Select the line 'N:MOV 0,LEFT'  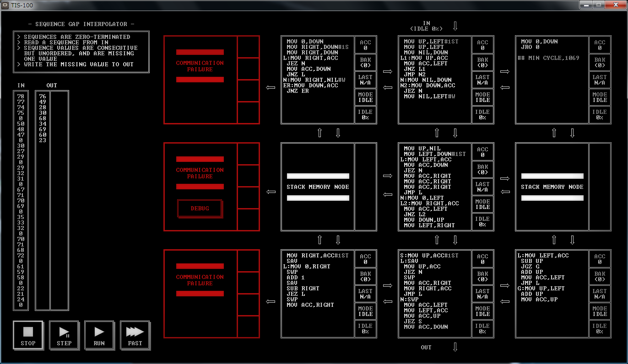tap(422, 198)
